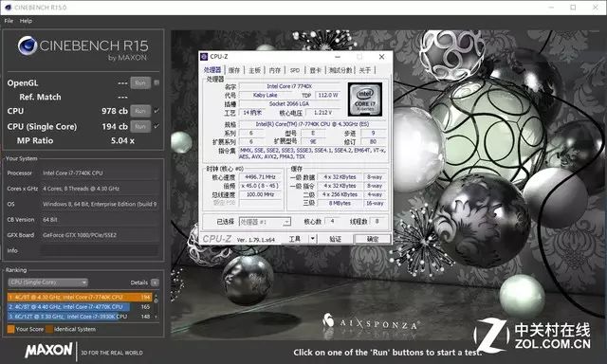Minimize the CPU-Z window
607x364 pixels.
pos(338,57)
